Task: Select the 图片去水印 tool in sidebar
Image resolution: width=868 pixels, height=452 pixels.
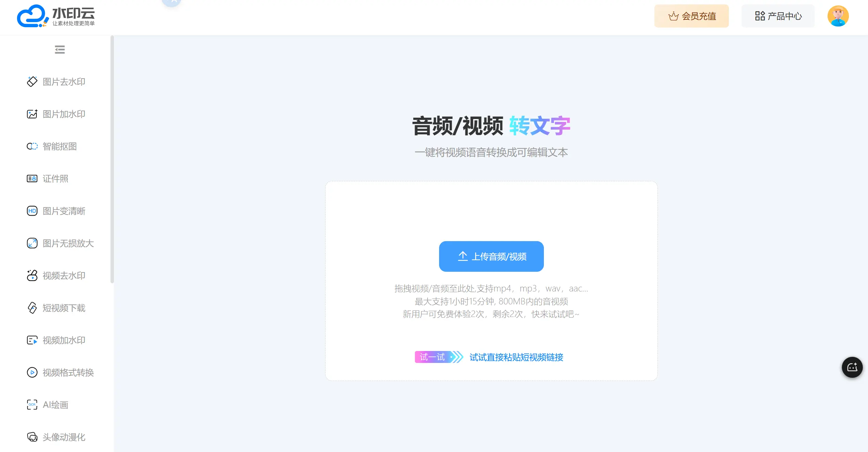Action: pyautogui.click(x=63, y=82)
